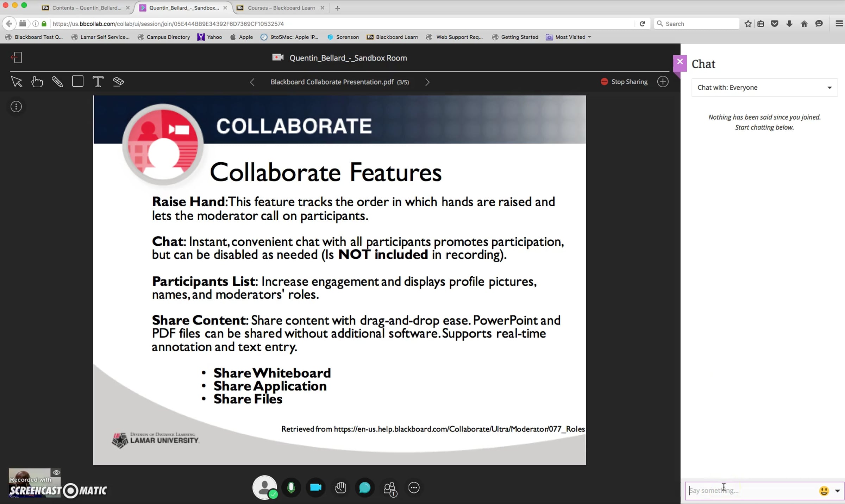Stop sharing the presentation
Image resolution: width=845 pixels, height=504 pixels.
(624, 82)
